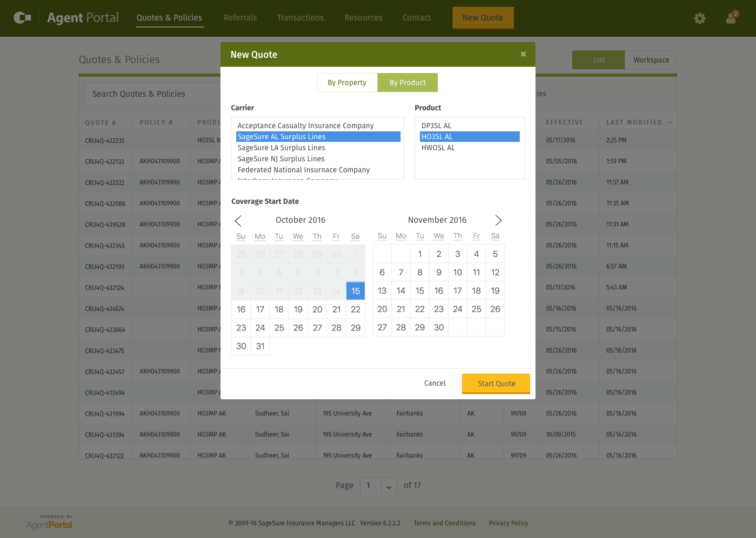This screenshot has height=538, width=756.
Task: Select HWOSL AL product
Action: (x=470, y=148)
